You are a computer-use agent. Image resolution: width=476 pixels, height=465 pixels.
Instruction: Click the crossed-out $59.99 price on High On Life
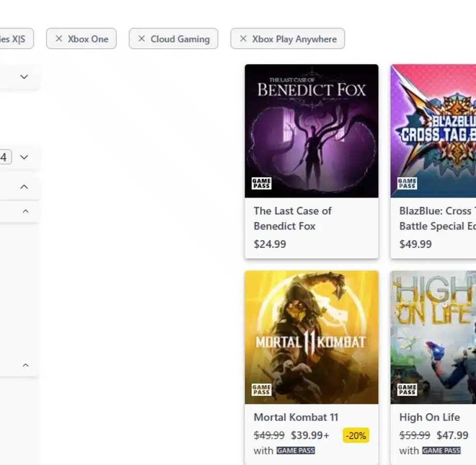[x=414, y=435]
